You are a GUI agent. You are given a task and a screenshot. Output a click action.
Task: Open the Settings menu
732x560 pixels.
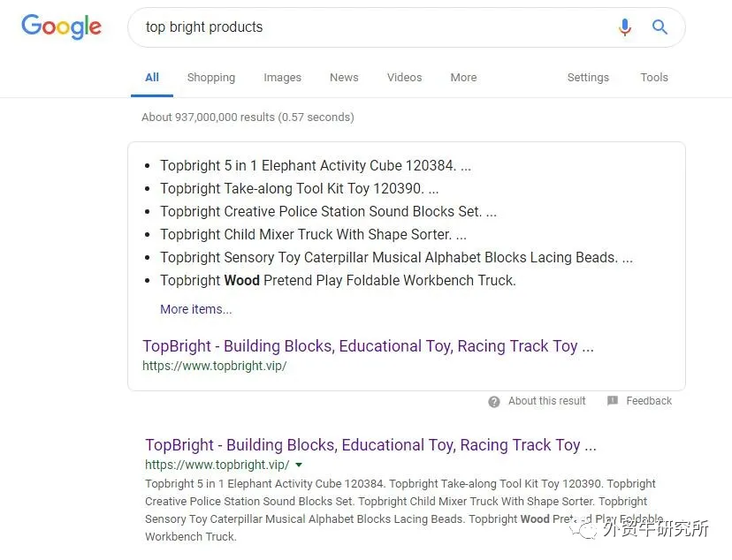pyautogui.click(x=588, y=78)
